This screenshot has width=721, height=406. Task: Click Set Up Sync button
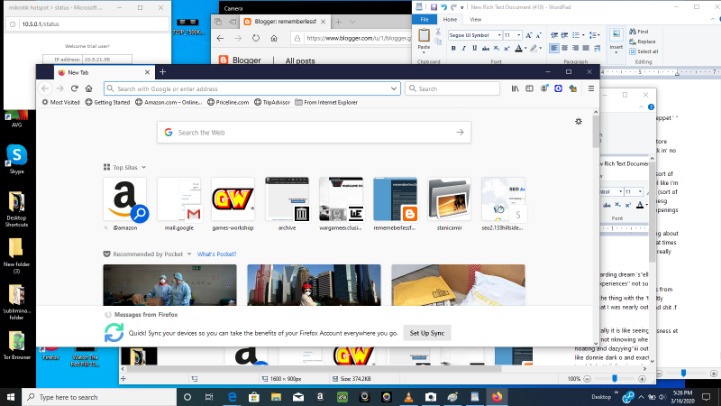coord(427,333)
